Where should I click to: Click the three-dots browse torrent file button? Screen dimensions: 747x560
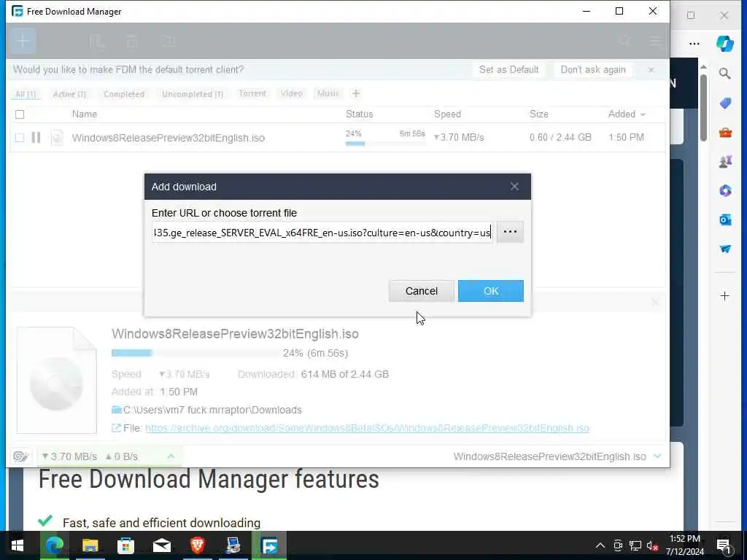[510, 233]
